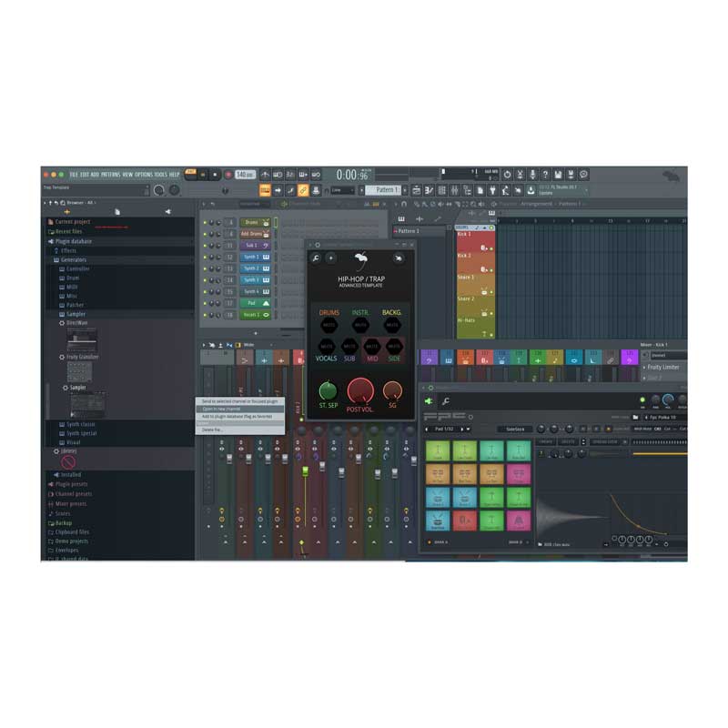Open the Patcher generator category
This screenshot has width=728, height=728.
coord(72,305)
